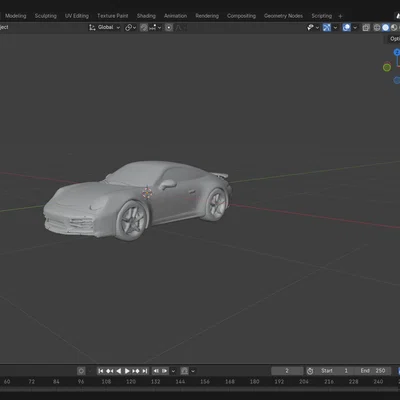This screenshot has height=400, width=400.
Task: Switch to the Shading workspace tab
Action: click(x=146, y=16)
